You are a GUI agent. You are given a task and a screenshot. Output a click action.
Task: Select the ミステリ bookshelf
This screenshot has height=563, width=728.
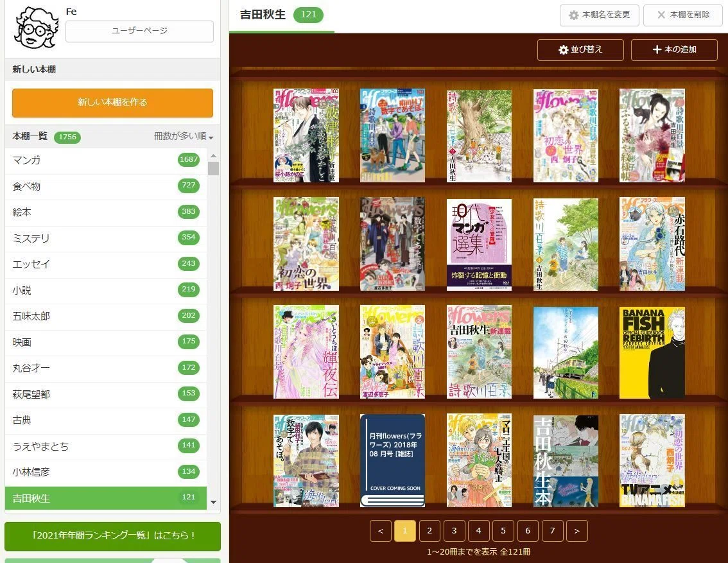106,239
